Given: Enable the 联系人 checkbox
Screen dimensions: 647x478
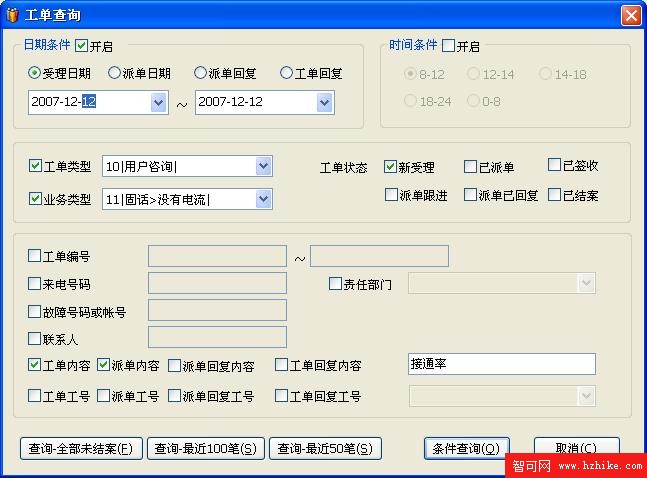Looking at the screenshot, I should tap(34, 338).
